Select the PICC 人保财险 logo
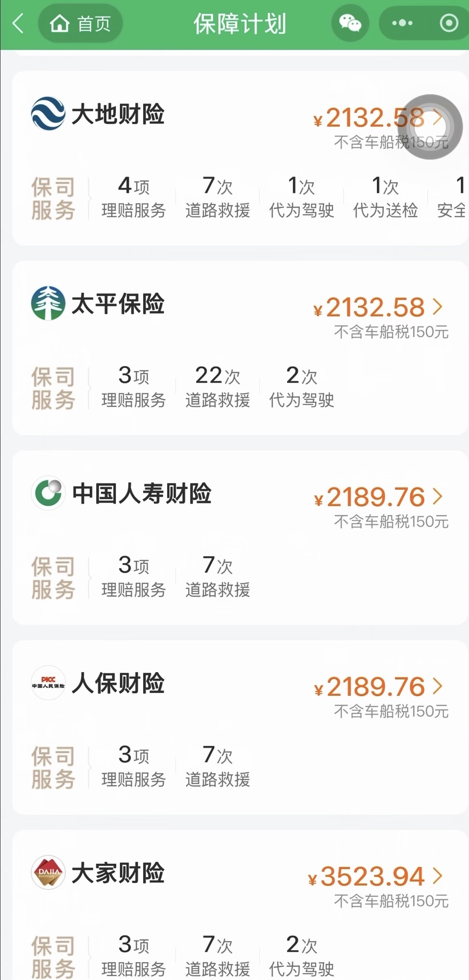 48,683
